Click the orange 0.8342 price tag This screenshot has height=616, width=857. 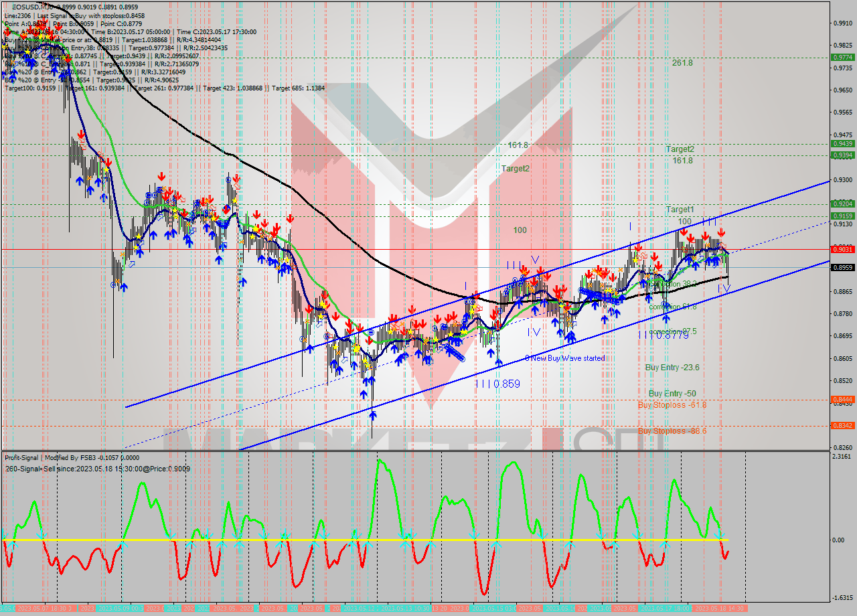[842, 425]
